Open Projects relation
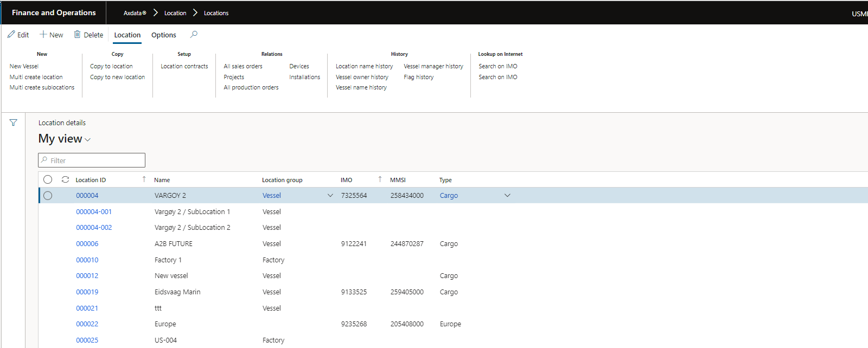This screenshot has height=348, width=868. click(234, 77)
